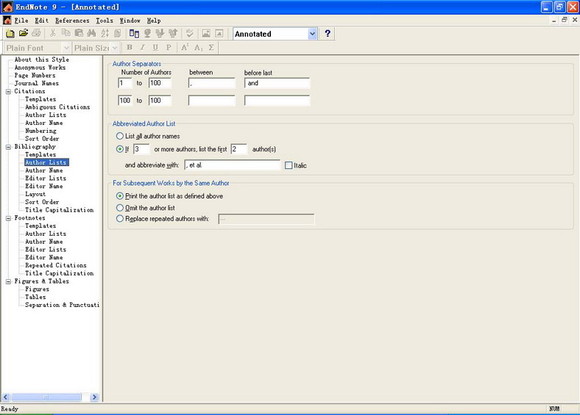
Task: Select 'Figures' under Figures & Tables
Action: 37,289
